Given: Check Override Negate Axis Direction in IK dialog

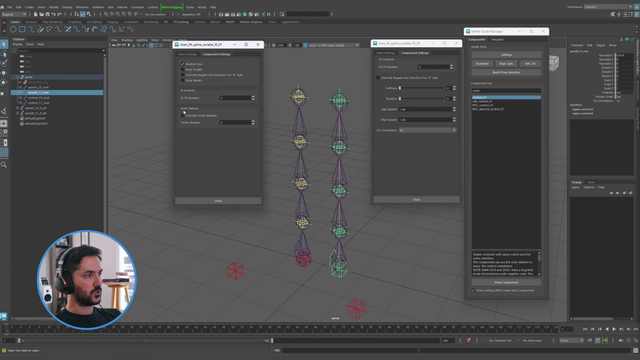Looking at the screenshot, I should tap(182, 75).
